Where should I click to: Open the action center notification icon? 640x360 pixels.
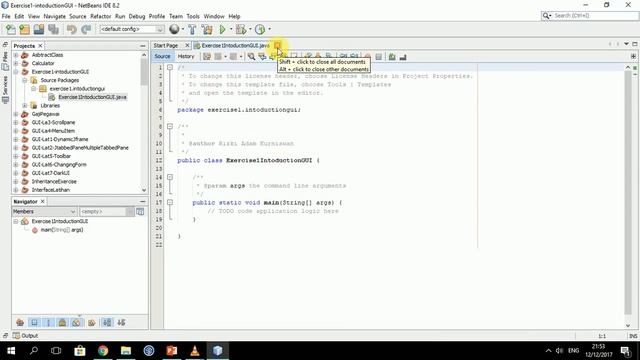click(626, 351)
